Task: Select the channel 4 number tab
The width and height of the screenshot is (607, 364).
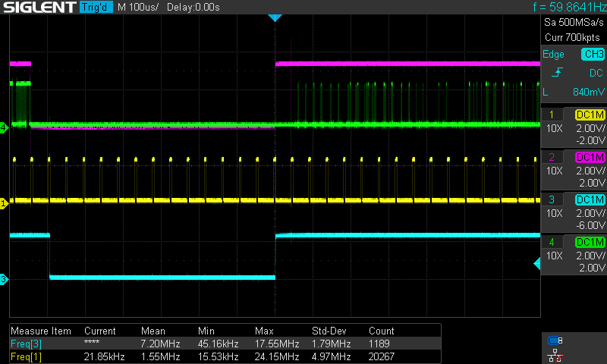Action: (x=552, y=242)
